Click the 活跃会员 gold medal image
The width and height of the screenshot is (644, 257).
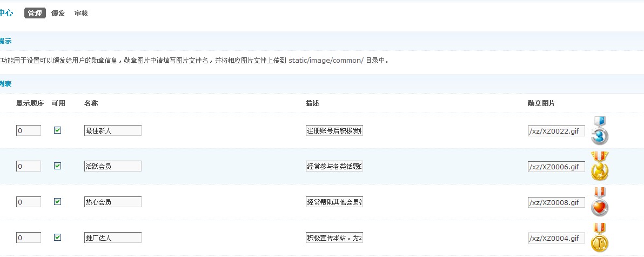click(x=600, y=167)
